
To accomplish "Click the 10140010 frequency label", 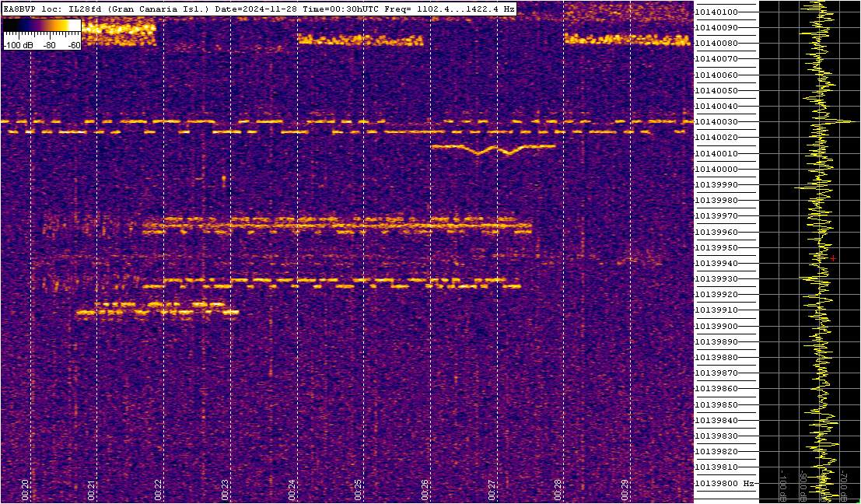I will 716,153.
